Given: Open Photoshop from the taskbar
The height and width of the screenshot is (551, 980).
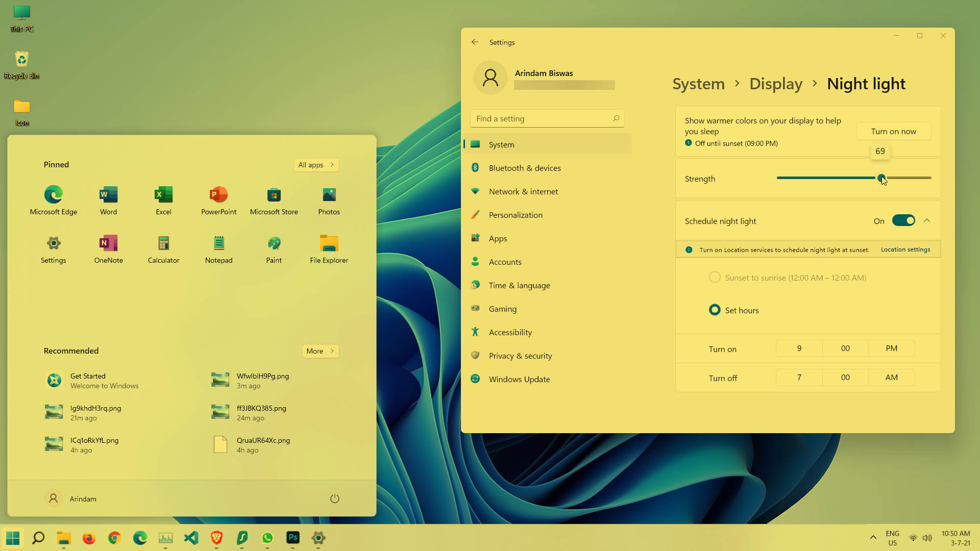Looking at the screenshot, I should point(293,538).
